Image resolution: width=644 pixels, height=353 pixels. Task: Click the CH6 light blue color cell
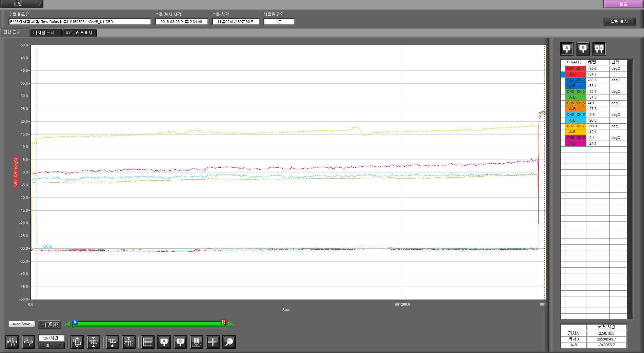pyautogui.click(x=576, y=115)
